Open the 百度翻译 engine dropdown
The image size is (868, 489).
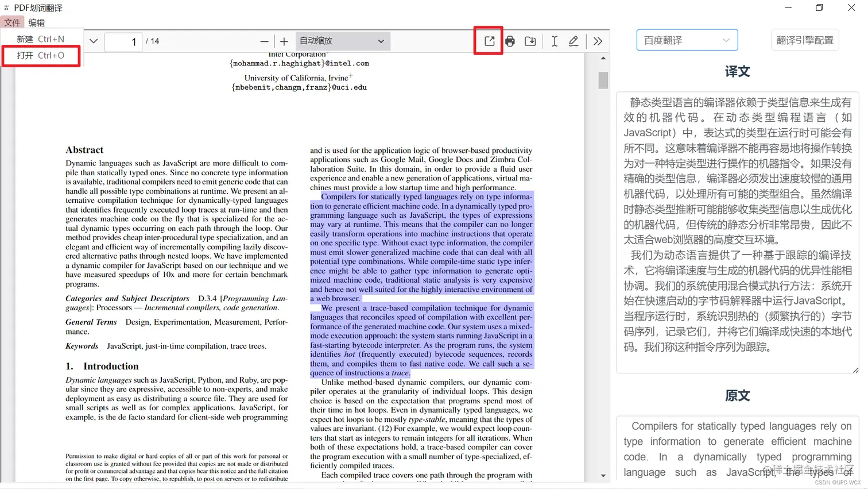point(687,40)
